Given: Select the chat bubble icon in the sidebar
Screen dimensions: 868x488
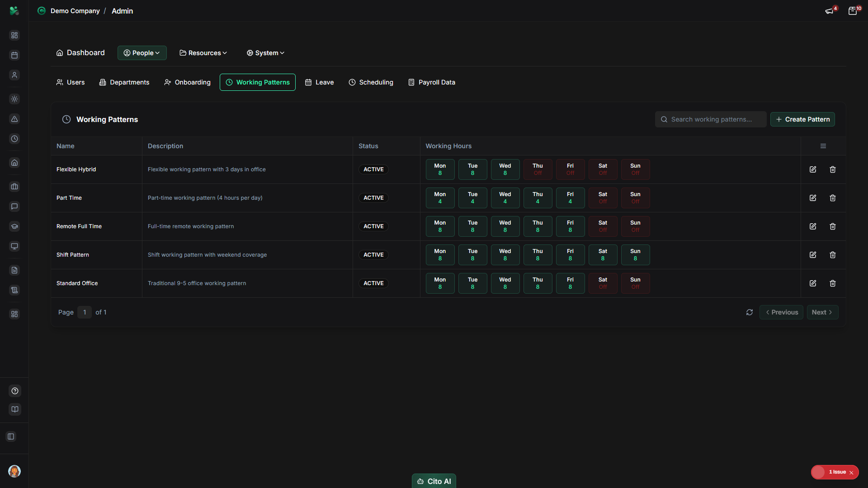Looking at the screenshot, I should point(14,206).
